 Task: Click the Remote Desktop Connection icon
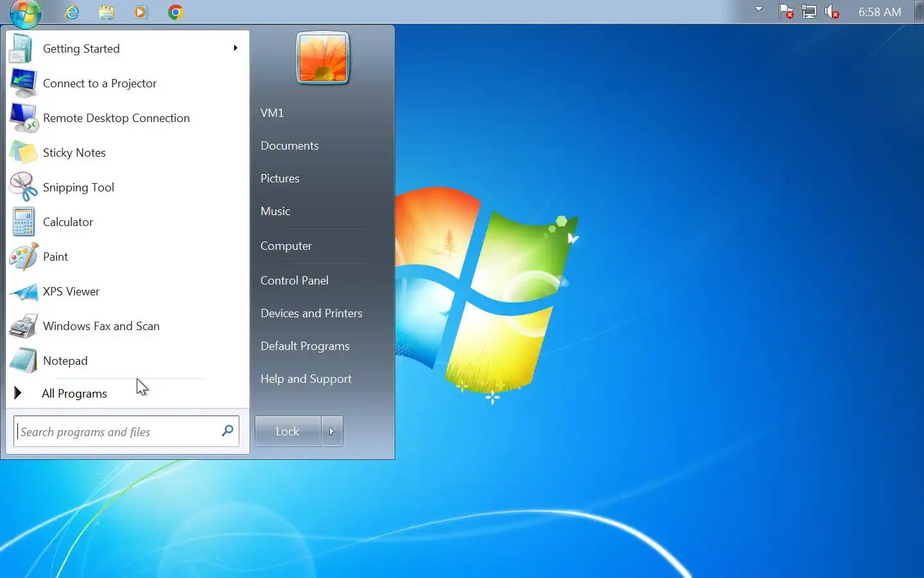point(24,118)
